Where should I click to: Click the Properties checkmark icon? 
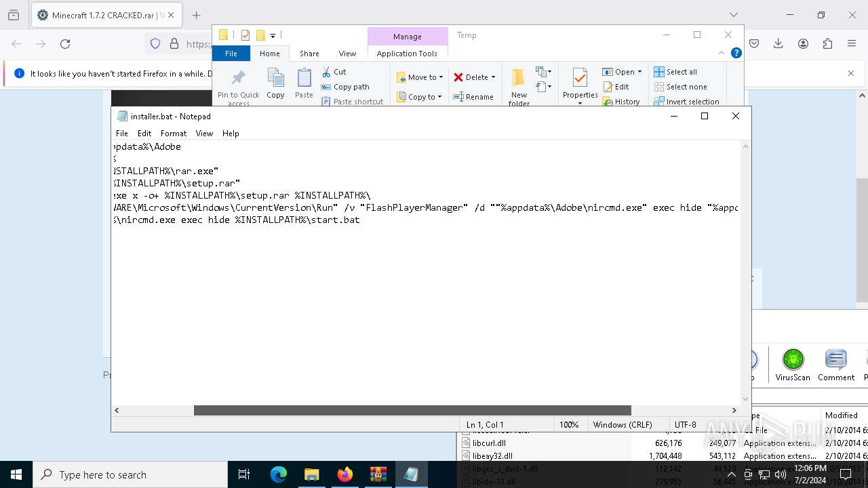(x=580, y=78)
